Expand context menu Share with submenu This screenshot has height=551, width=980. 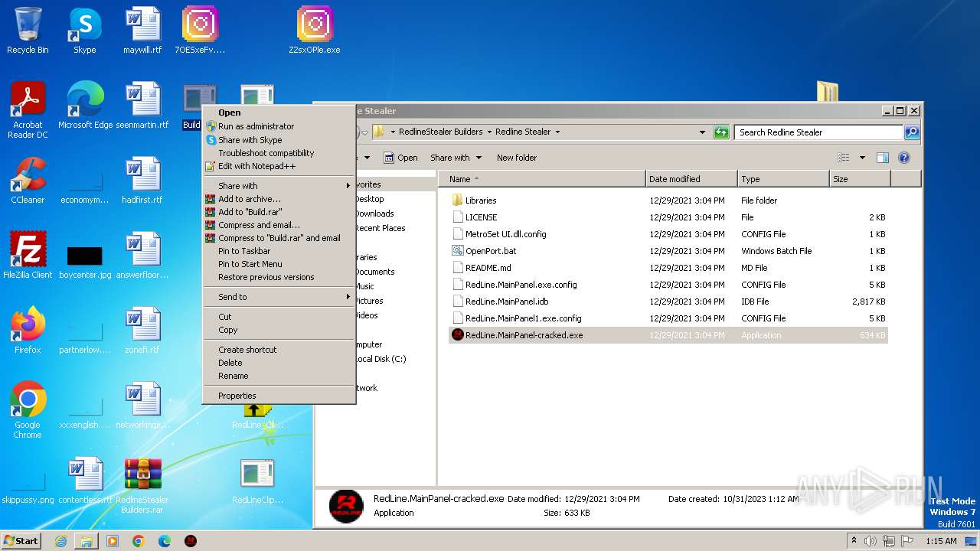[279, 186]
